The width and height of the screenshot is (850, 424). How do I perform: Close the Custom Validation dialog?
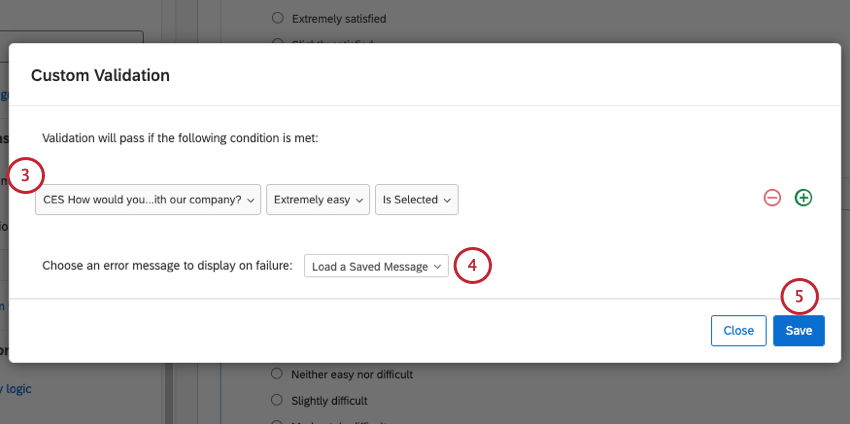(x=738, y=331)
